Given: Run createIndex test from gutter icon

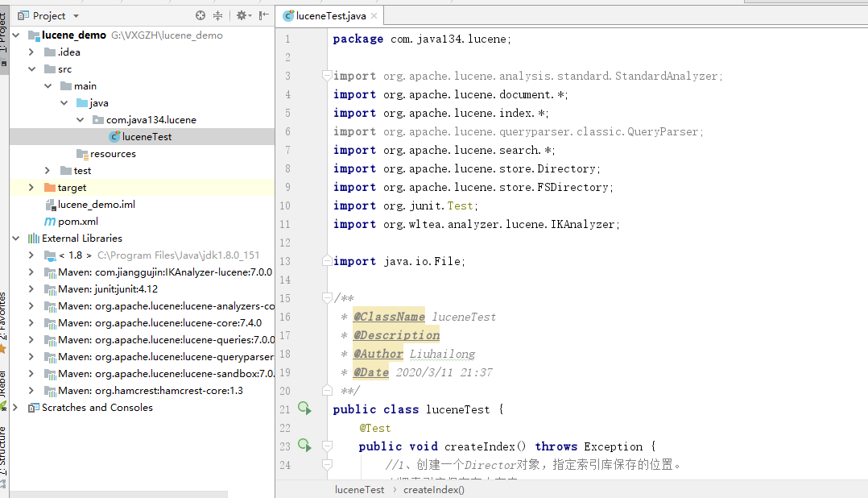Looking at the screenshot, I should (304, 446).
